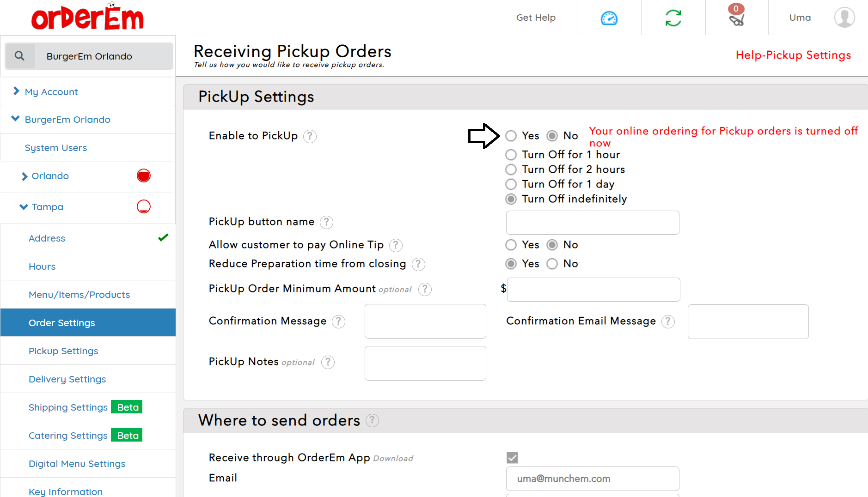
Task: Collapse the Tampa location tree
Action: coord(24,207)
